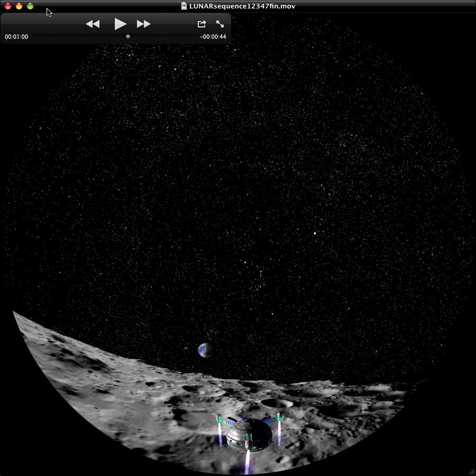Click the Earth in the video frame
Viewport: 476px width, 476px height.
click(x=205, y=350)
